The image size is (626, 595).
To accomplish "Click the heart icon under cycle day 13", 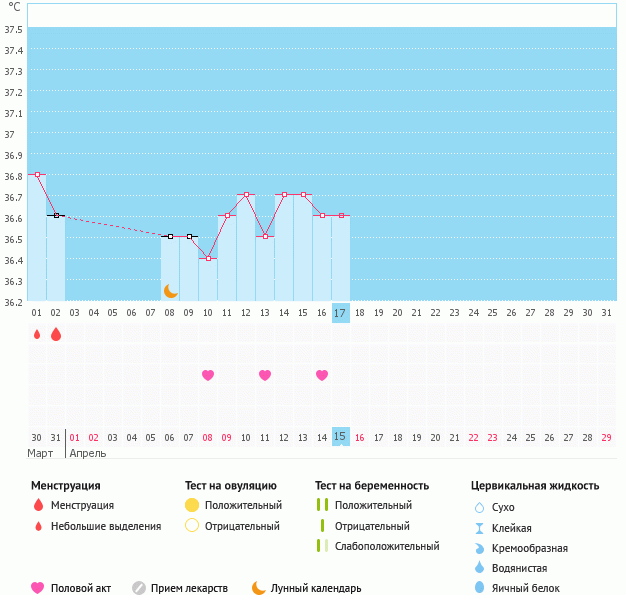I will coord(265,375).
